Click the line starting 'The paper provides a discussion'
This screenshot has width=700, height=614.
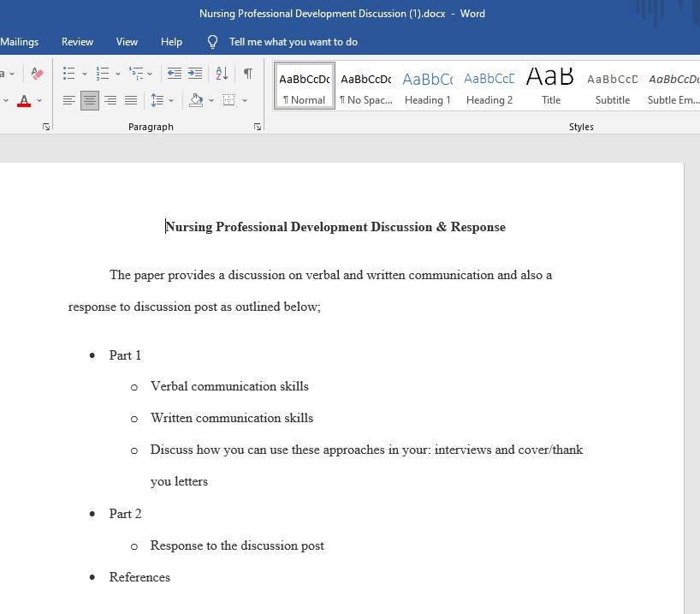point(331,275)
